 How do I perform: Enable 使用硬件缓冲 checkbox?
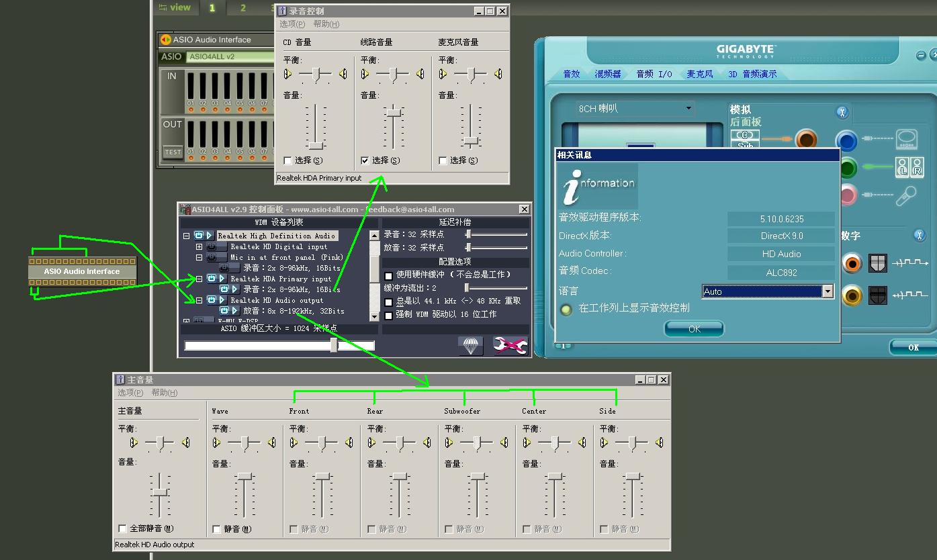pos(388,275)
